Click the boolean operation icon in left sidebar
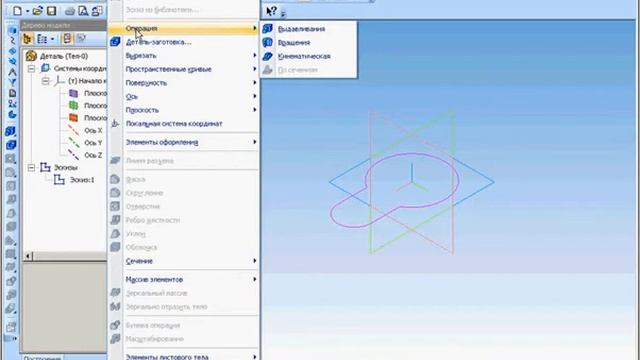 (x=11, y=281)
